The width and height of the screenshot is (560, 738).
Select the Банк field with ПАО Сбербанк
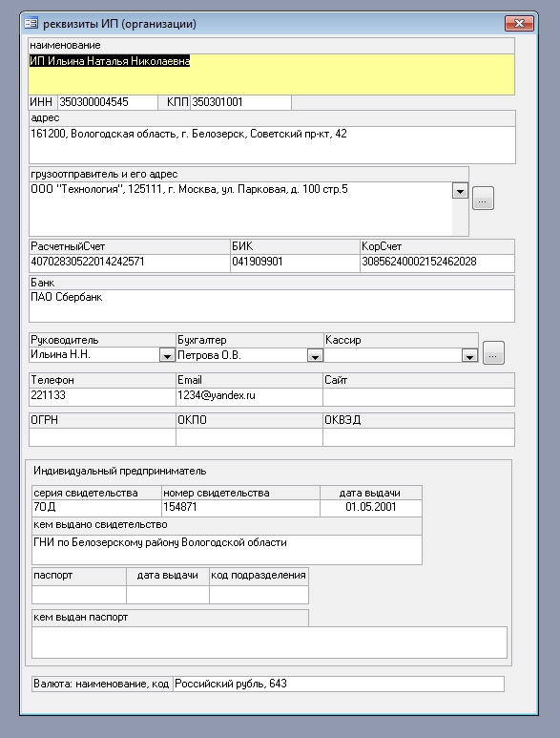(x=272, y=306)
